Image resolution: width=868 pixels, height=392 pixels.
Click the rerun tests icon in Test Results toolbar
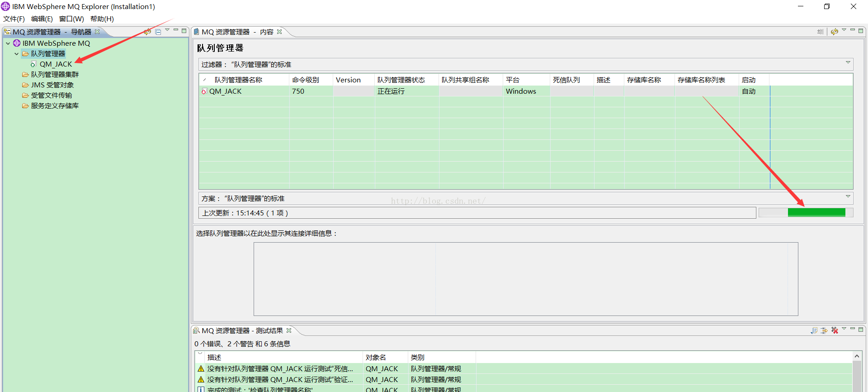tap(814, 330)
